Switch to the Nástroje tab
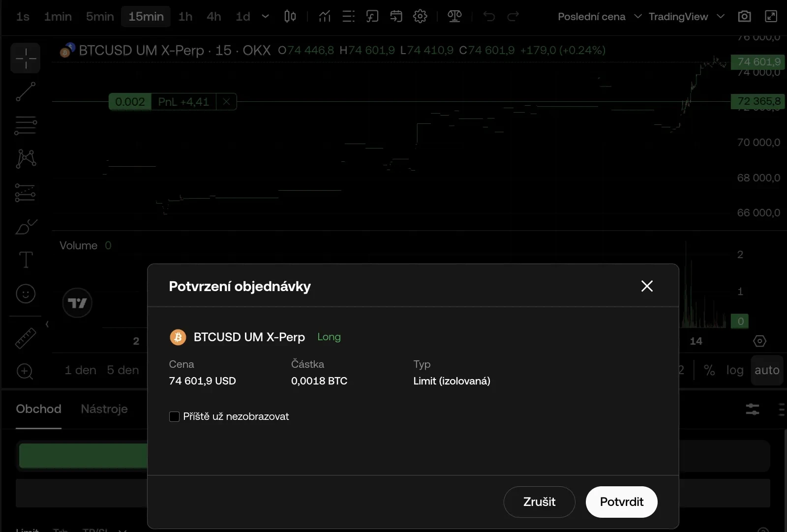The height and width of the screenshot is (532, 787). (x=104, y=409)
